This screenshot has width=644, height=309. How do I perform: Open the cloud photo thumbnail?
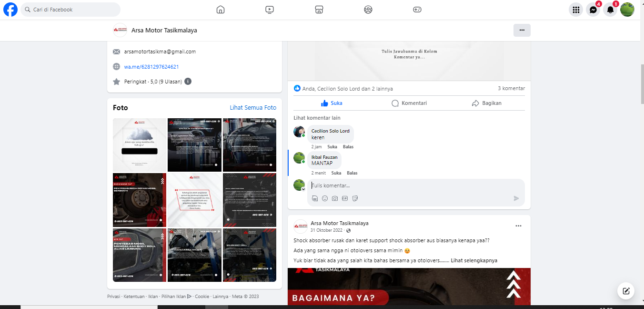[140, 145]
